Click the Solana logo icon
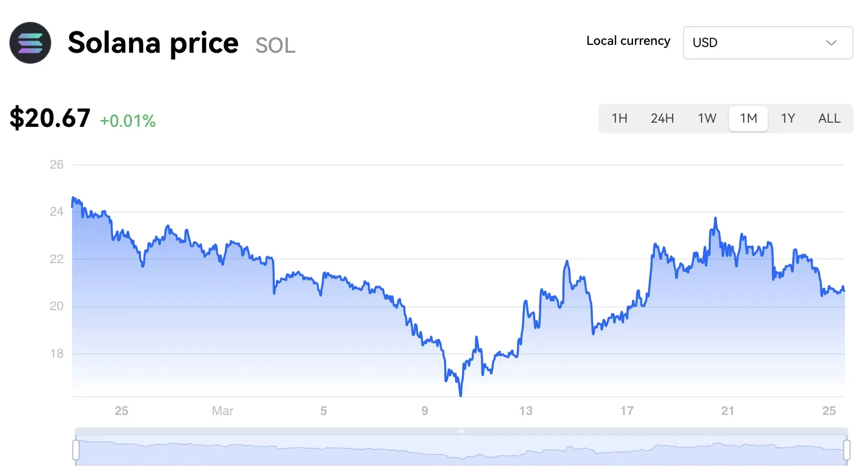 [x=30, y=43]
